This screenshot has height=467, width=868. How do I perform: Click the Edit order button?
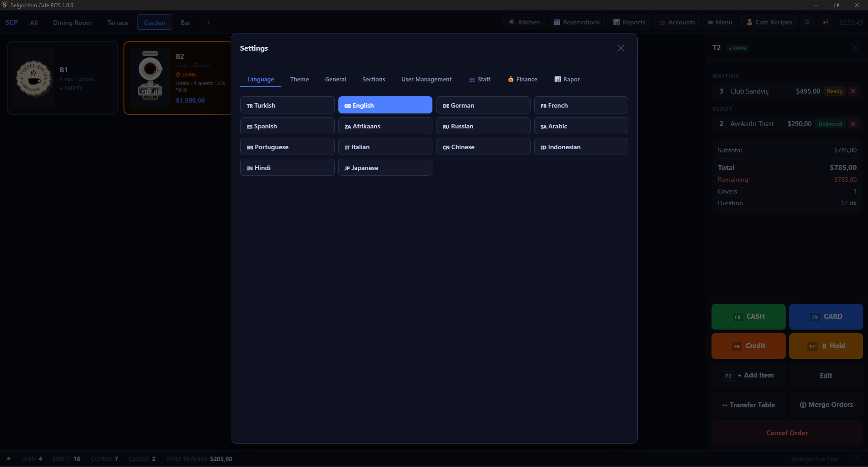826,375
